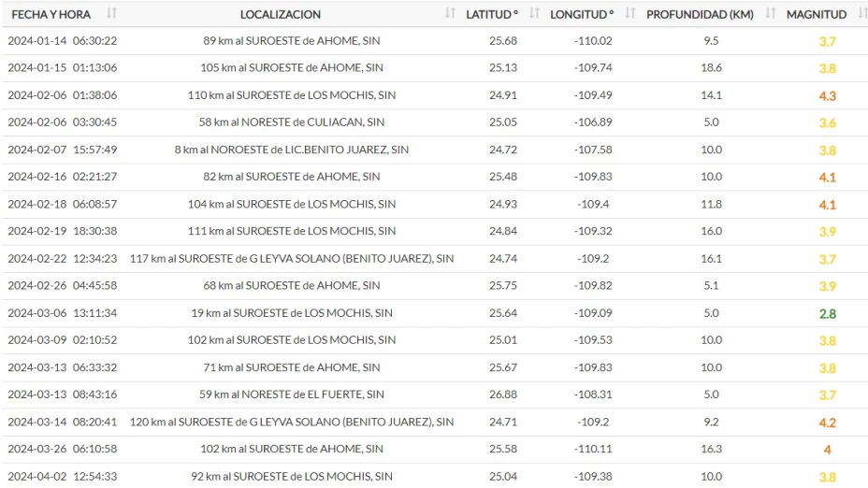
Task: Select the 2024-01-14 06:30:22 earthquake row
Action: pos(62,41)
